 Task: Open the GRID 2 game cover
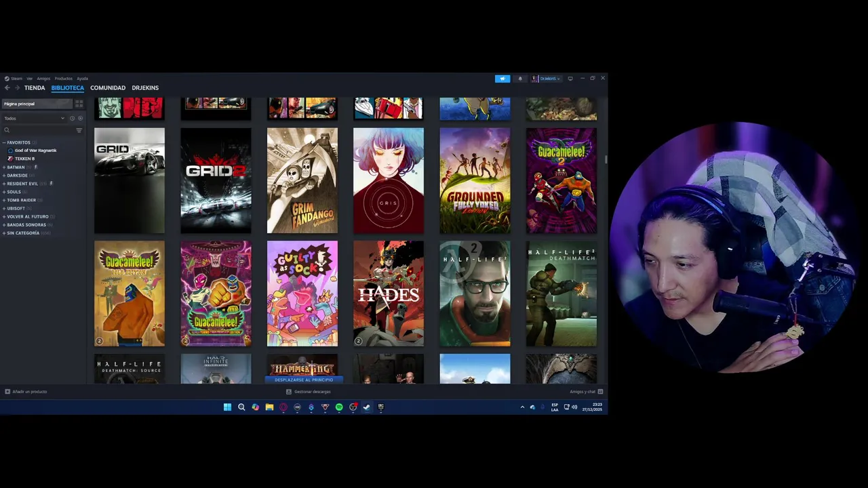[x=216, y=180]
